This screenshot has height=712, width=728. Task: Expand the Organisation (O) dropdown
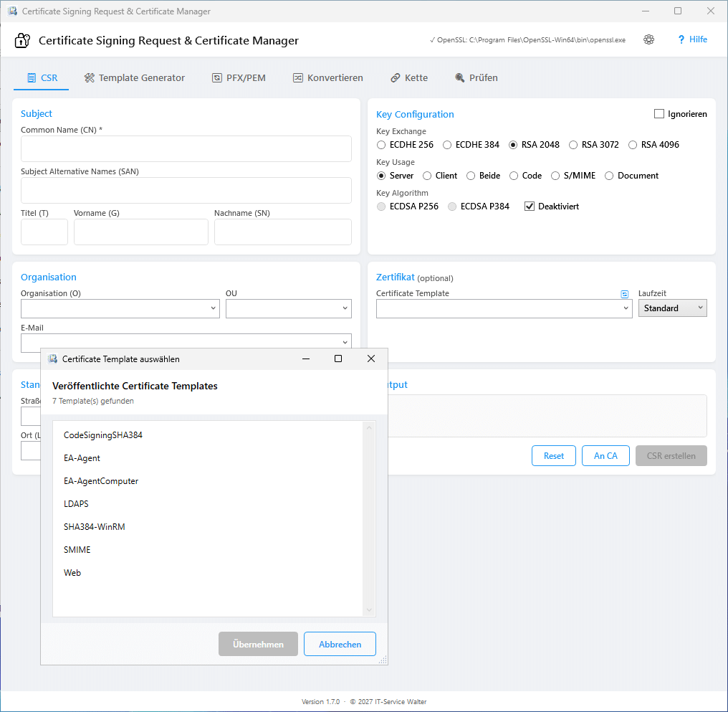[213, 308]
